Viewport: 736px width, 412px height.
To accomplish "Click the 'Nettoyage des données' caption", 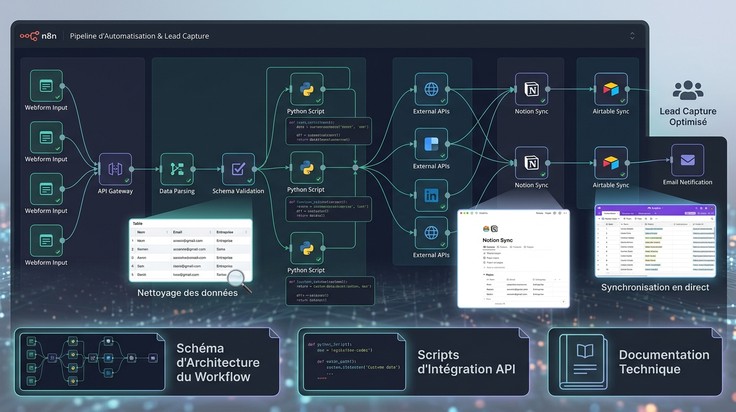I will (187, 293).
